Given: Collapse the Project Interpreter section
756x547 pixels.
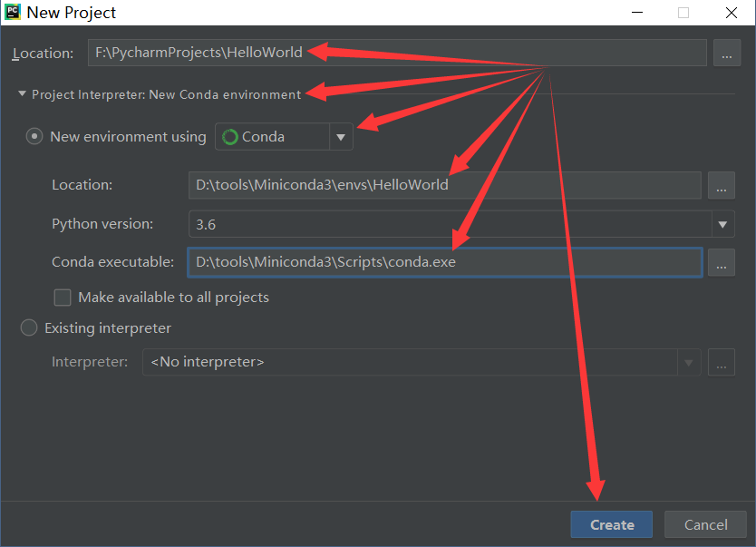Looking at the screenshot, I should pyautogui.click(x=20, y=93).
